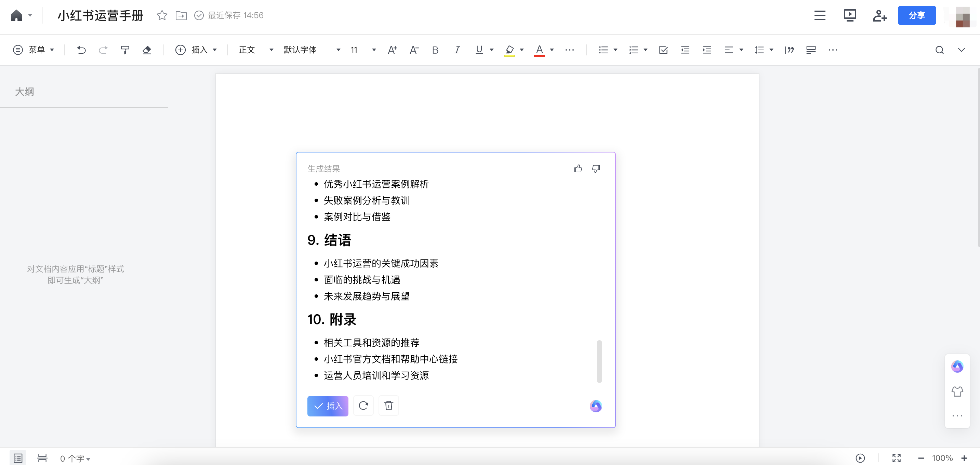
Task: Toggle bold formatting
Action: click(435, 50)
